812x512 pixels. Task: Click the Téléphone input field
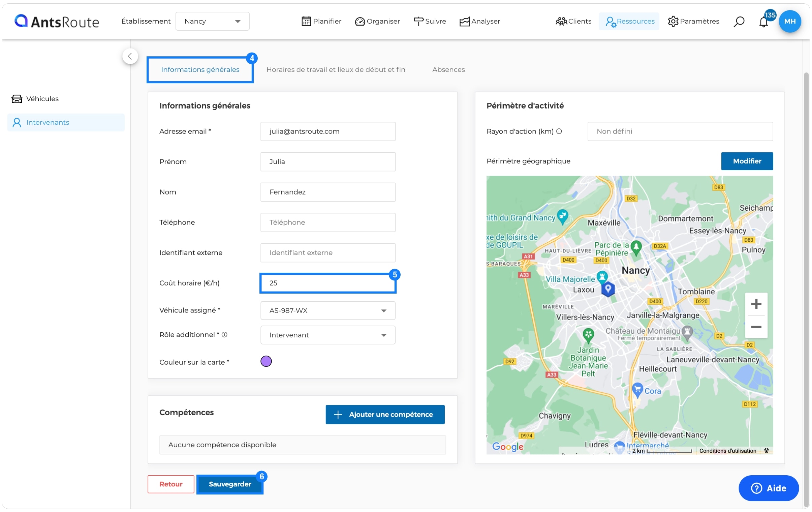328,222
